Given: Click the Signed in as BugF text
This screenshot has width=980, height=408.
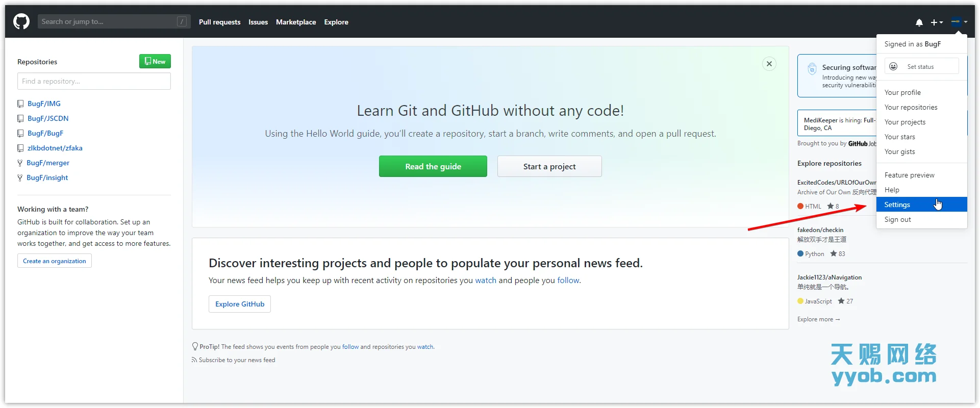Looking at the screenshot, I should [913, 44].
